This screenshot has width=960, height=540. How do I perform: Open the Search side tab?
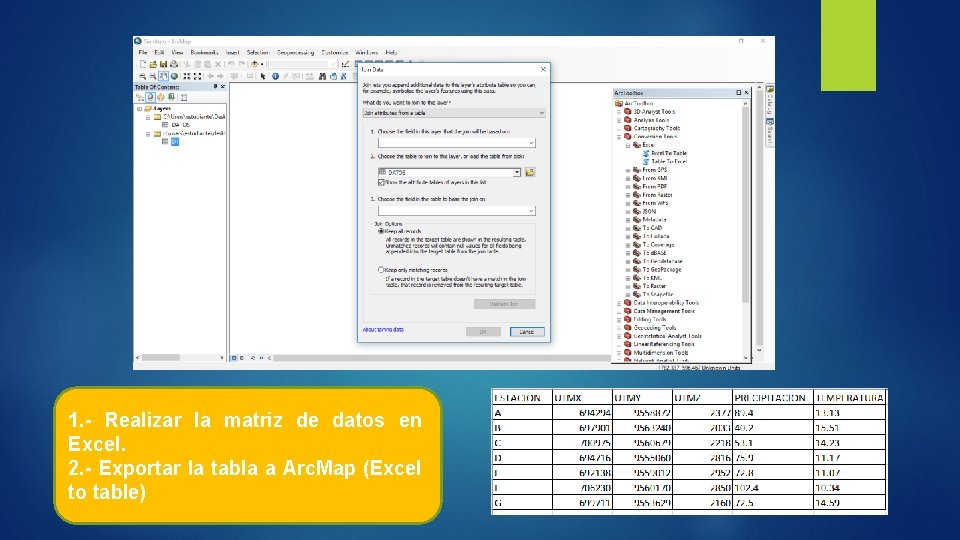pyautogui.click(x=770, y=132)
